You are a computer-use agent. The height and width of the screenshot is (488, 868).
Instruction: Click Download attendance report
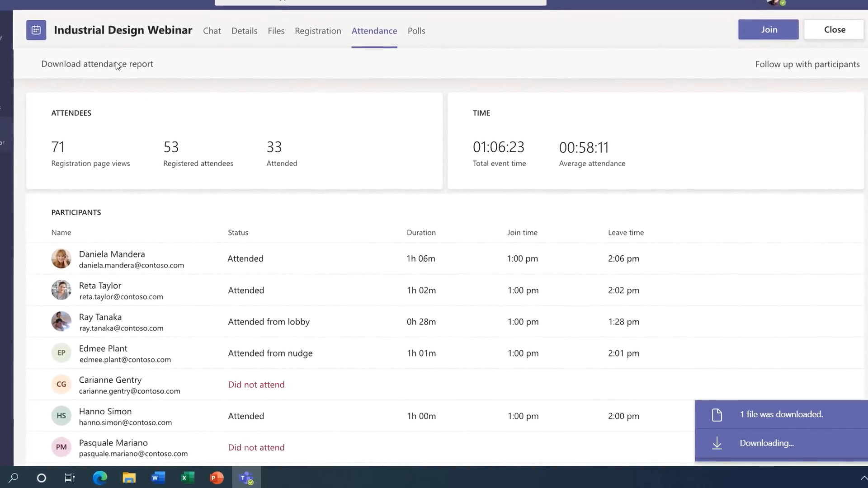click(x=97, y=64)
